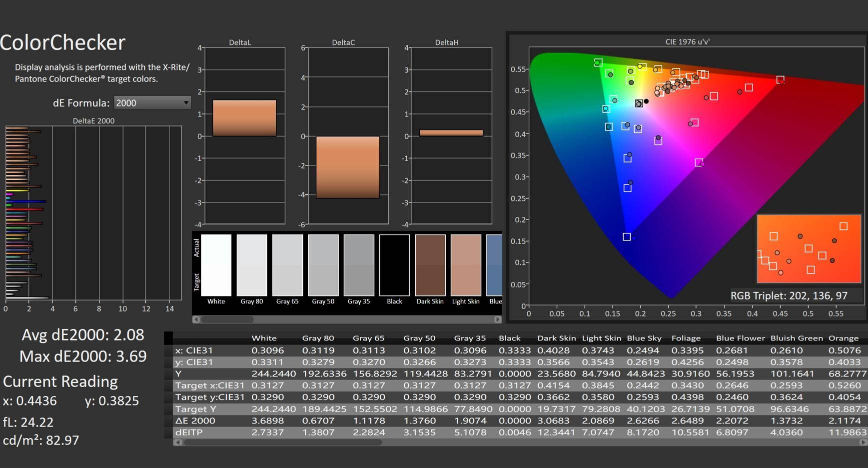Select the Light Skin color swatch
This screenshot has width=868, height=468.
coord(466,265)
